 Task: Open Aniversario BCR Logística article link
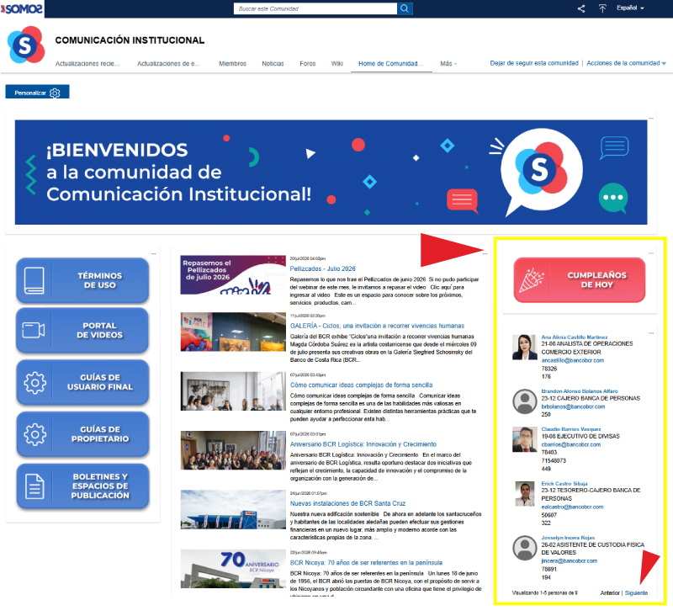pyautogui.click(x=363, y=444)
